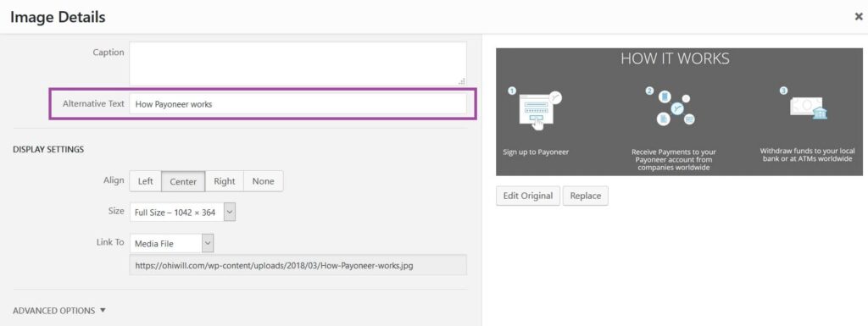Click inside the Caption text area
868x326 pixels.
tap(298, 64)
